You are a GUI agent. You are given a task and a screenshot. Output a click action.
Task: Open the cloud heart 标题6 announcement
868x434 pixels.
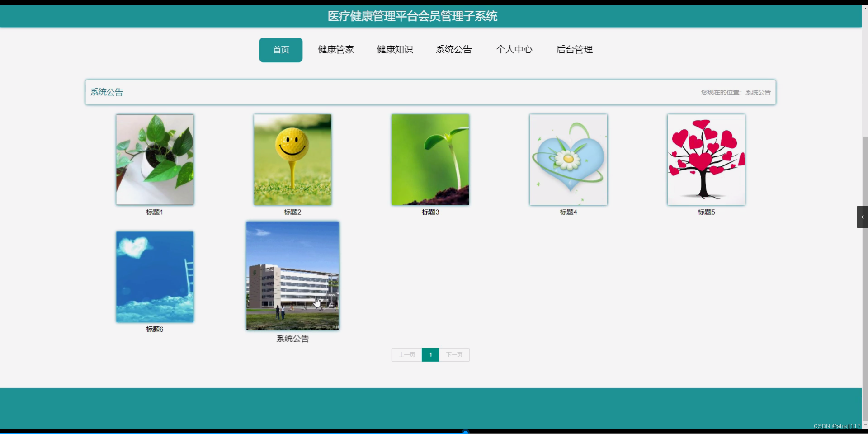point(155,277)
